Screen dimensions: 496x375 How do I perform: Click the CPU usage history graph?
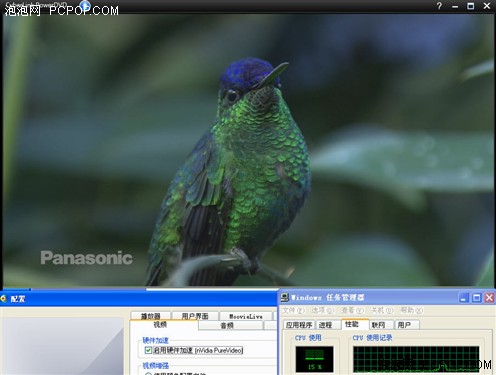click(416, 359)
